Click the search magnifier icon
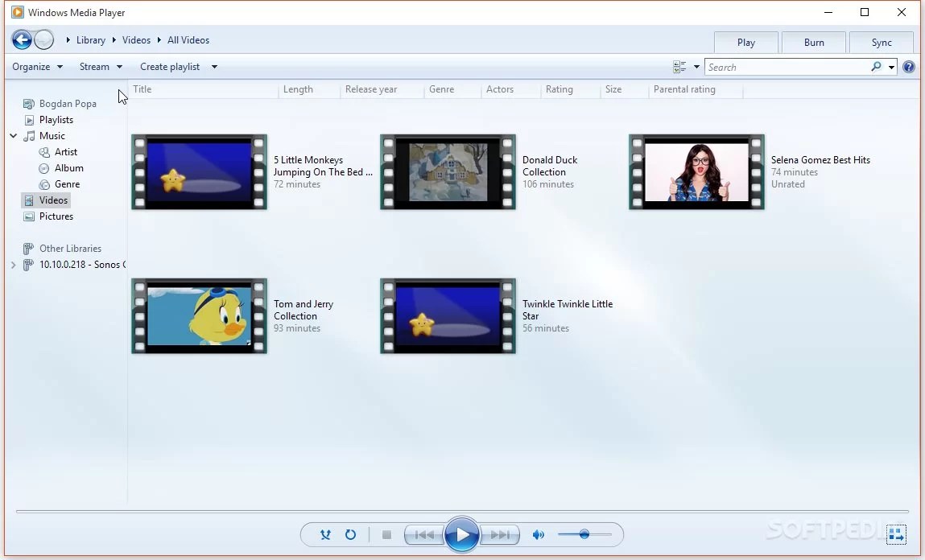The height and width of the screenshot is (560, 925). [x=876, y=68]
